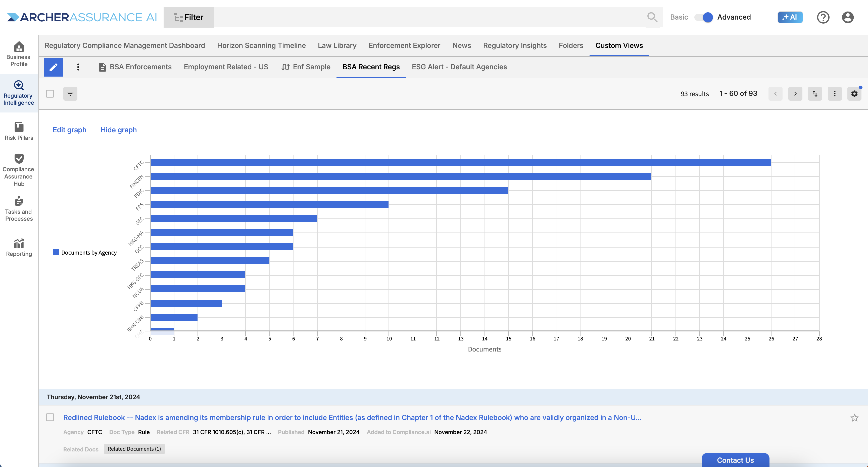Click the Hide graph link

(119, 130)
